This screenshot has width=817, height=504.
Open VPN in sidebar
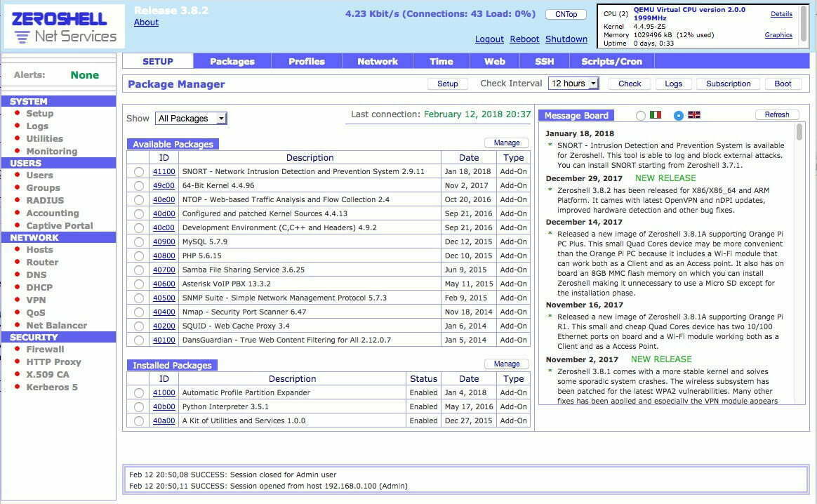(x=36, y=300)
